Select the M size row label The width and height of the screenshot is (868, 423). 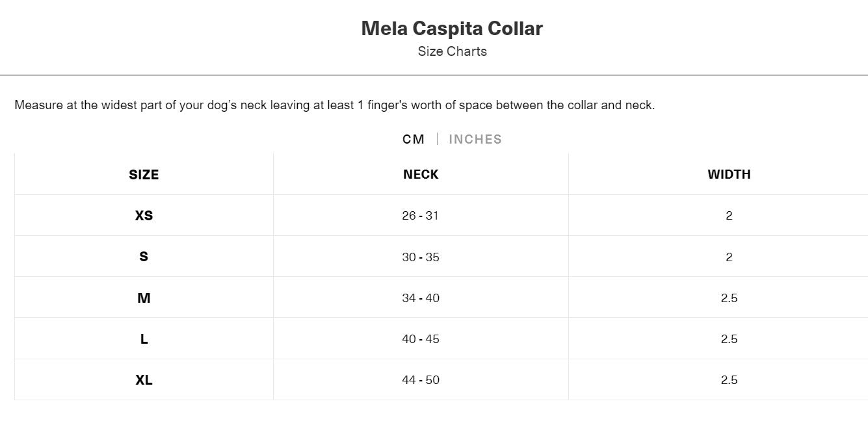[143, 298]
